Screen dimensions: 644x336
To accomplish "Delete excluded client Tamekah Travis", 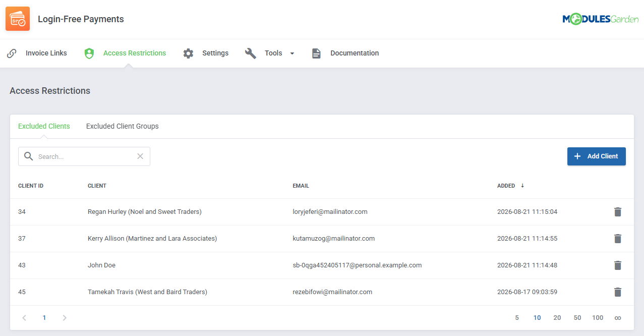I will pos(618,292).
